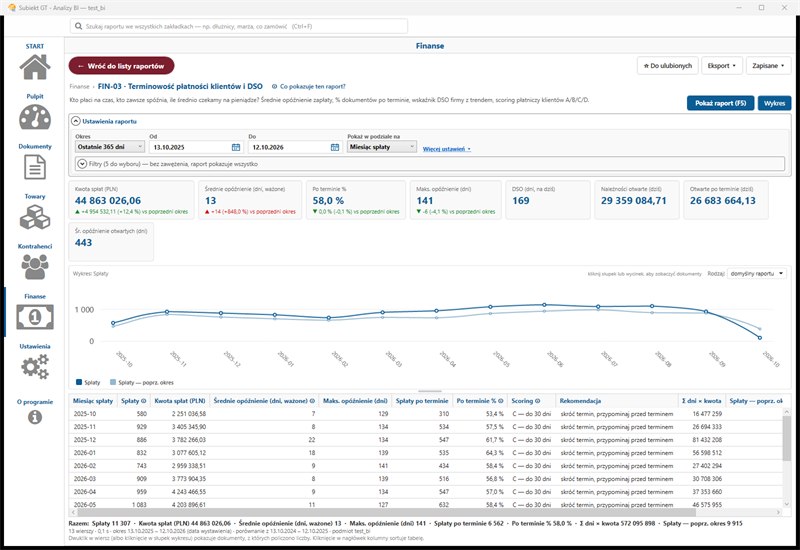
Task: Sort by Rekomendacja column header
Action: 617,401
